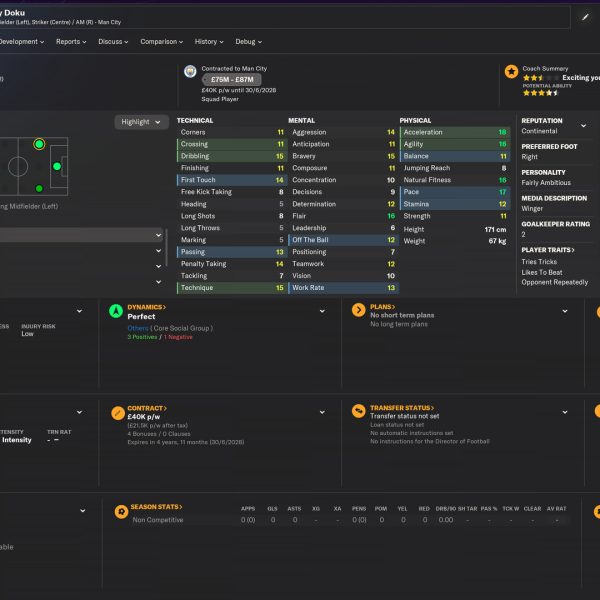600x600 pixels.
Task: Click the Others social group link
Action: click(138, 328)
